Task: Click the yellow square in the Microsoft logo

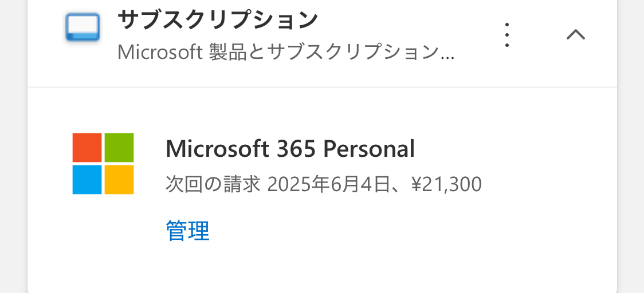Action: (119, 179)
